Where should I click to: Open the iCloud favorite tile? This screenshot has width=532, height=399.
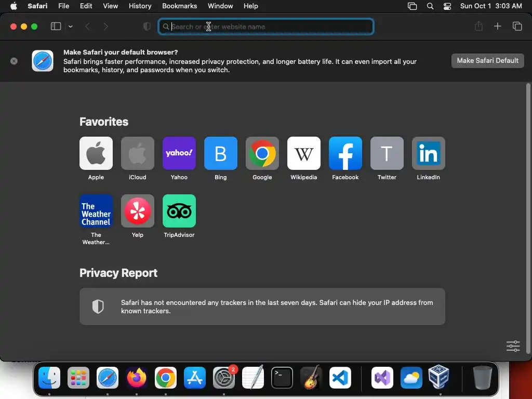click(x=137, y=153)
